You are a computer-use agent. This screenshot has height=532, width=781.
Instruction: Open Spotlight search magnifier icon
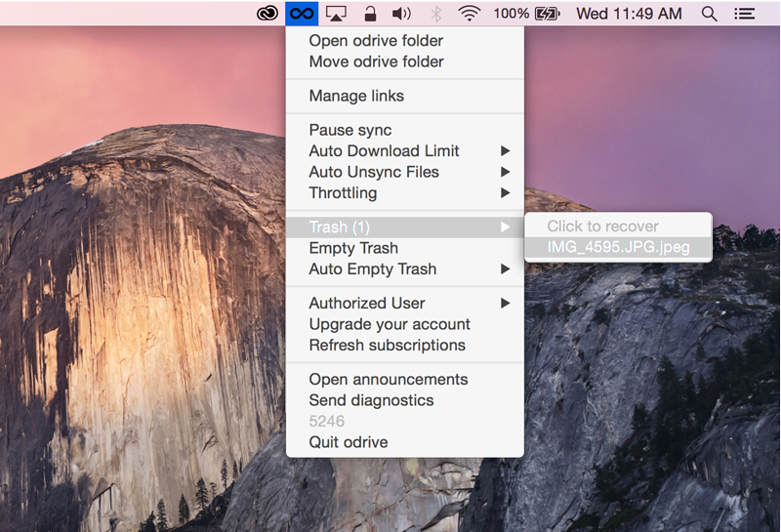[x=710, y=14]
